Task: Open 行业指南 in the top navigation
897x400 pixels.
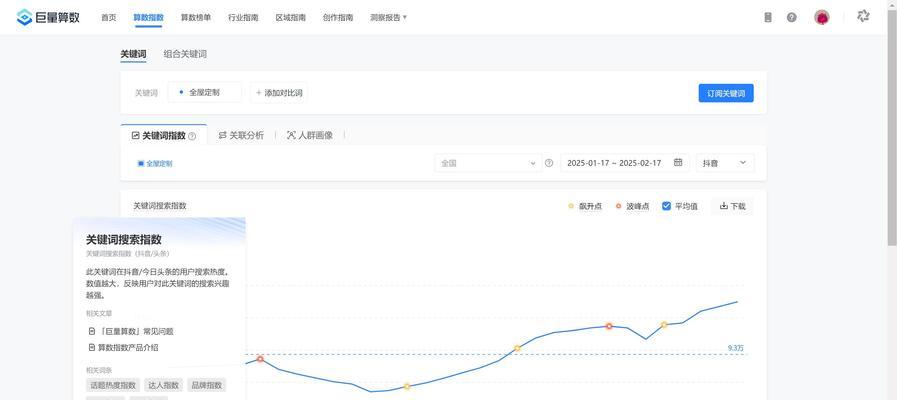Action: pyautogui.click(x=243, y=18)
